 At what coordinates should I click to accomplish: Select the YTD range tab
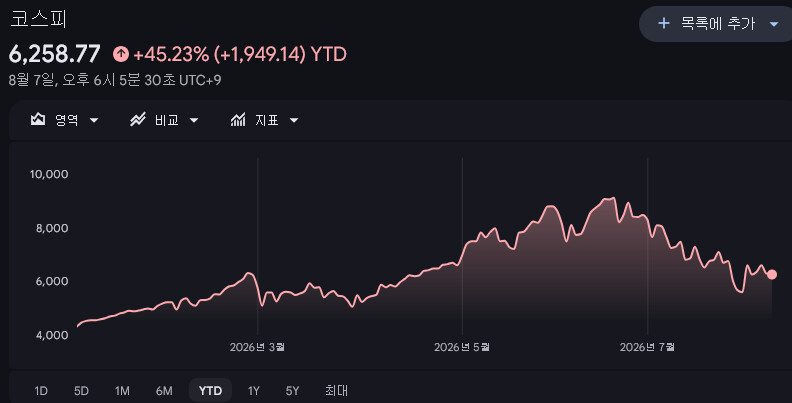210,390
